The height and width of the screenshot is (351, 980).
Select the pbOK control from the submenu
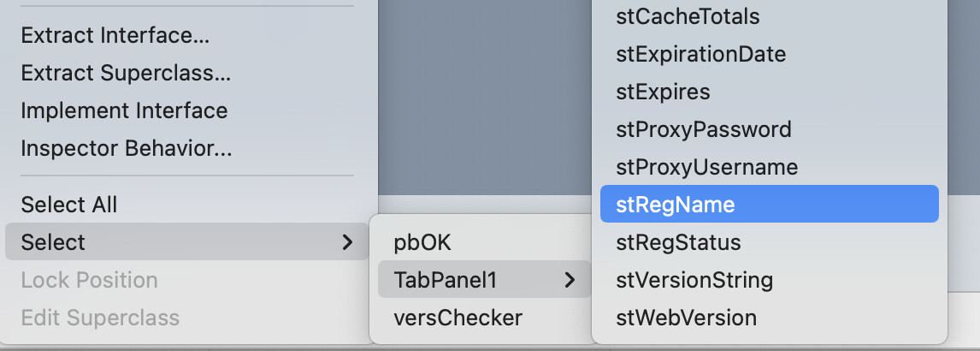[422, 243]
